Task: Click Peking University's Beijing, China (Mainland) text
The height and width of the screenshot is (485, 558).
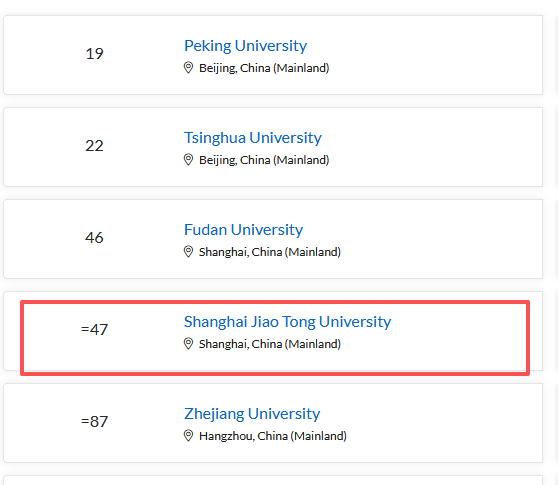Action: click(x=264, y=68)
